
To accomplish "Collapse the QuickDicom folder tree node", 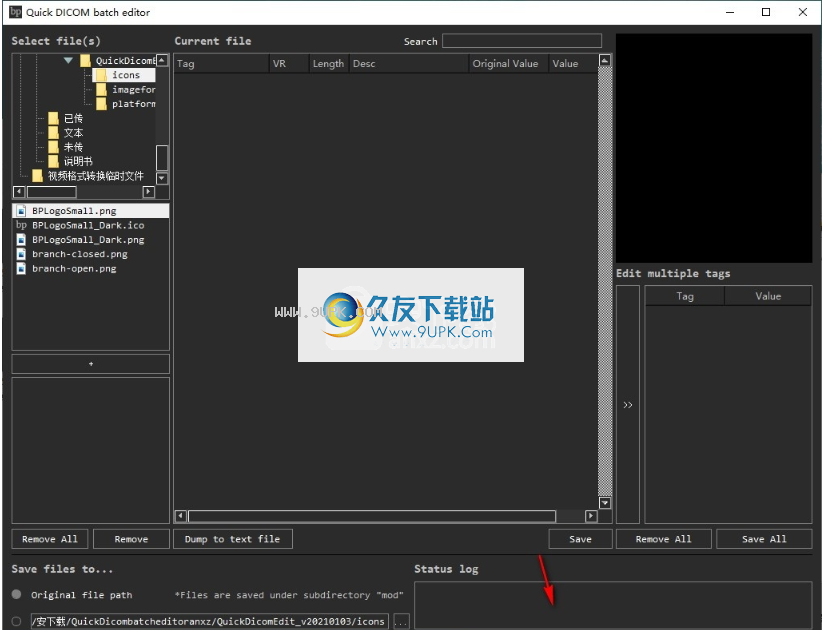I will coord(68,60).
